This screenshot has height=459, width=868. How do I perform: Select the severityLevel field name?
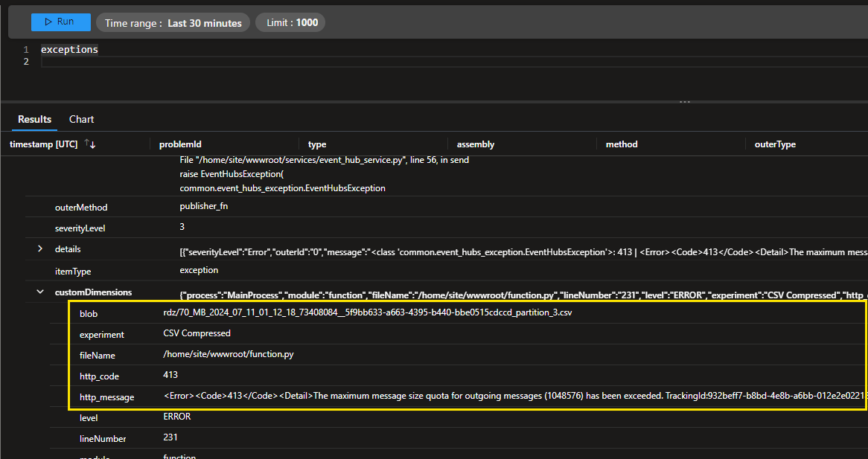pos(80,228)
